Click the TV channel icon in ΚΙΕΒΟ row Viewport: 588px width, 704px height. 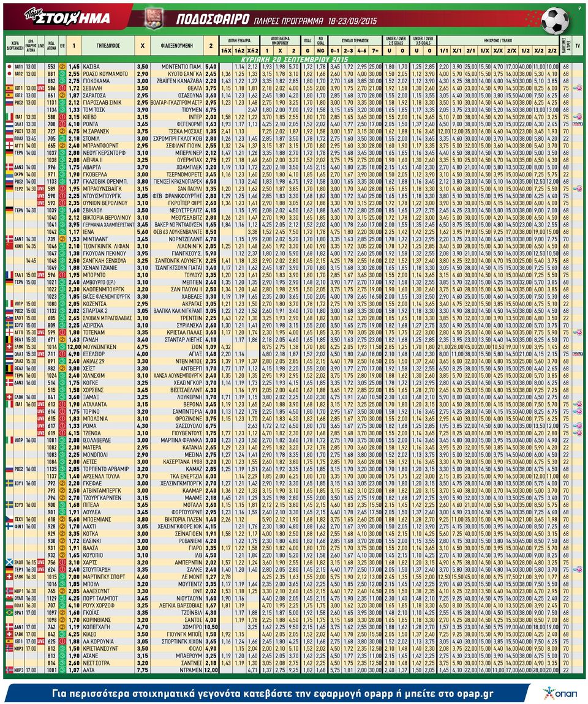coord(577,117)
